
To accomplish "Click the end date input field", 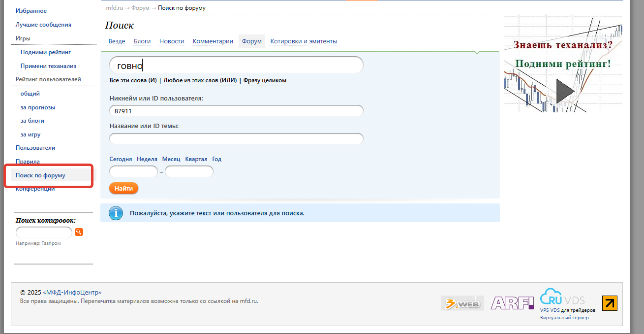I will click(189, 171).
